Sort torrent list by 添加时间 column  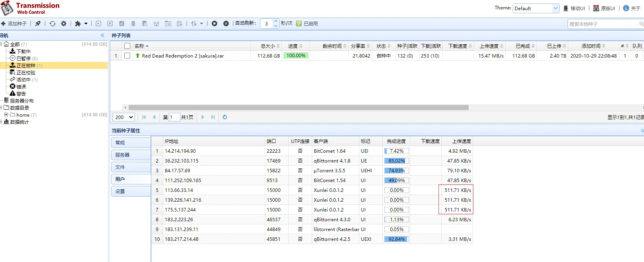593,46
